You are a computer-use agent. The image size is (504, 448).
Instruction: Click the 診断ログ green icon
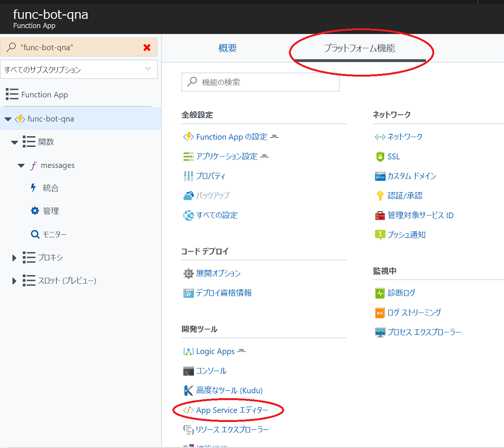(x=380, y=293)
